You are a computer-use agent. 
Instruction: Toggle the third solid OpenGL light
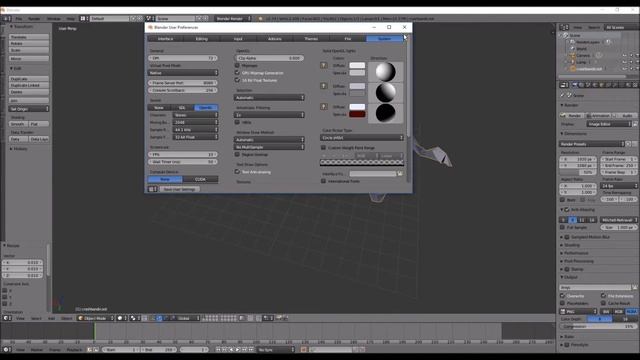pos(324,107)
